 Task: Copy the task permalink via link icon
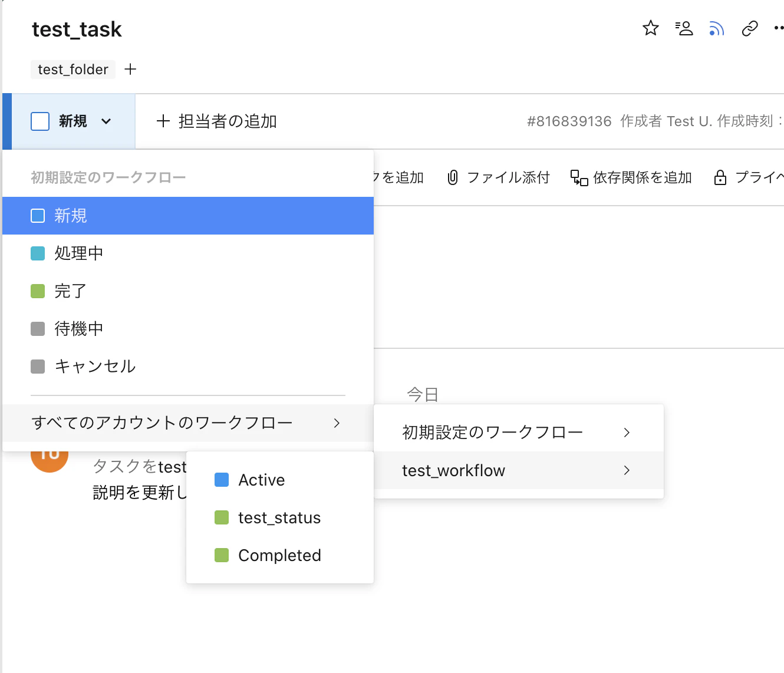(750, 28)
